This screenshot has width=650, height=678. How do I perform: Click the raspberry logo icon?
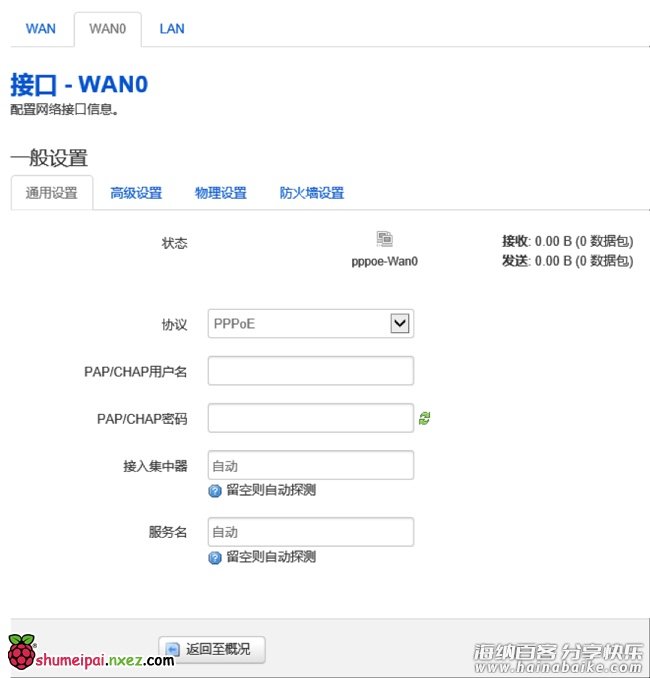(21, 651)
